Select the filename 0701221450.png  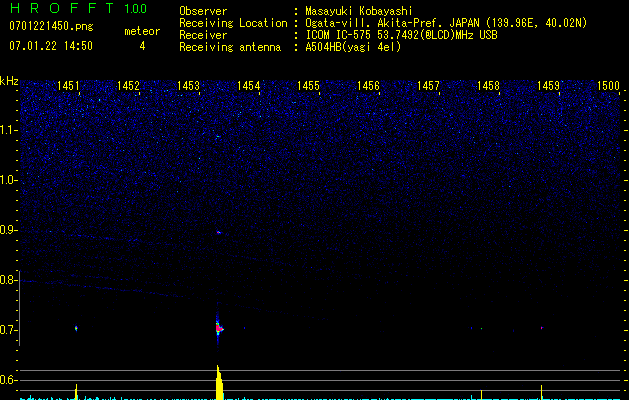coord(51,27)
